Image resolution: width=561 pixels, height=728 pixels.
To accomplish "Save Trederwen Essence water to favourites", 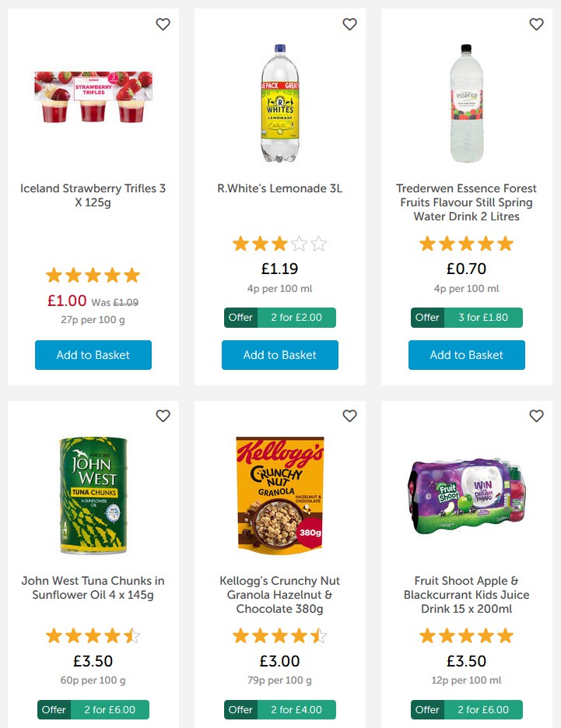I will [x=536, y=24].
